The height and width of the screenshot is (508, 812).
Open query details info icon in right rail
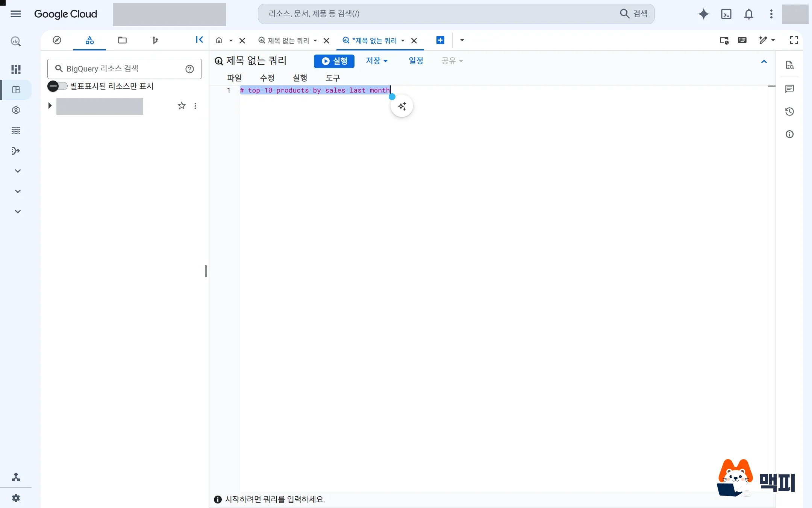[789, 134]
